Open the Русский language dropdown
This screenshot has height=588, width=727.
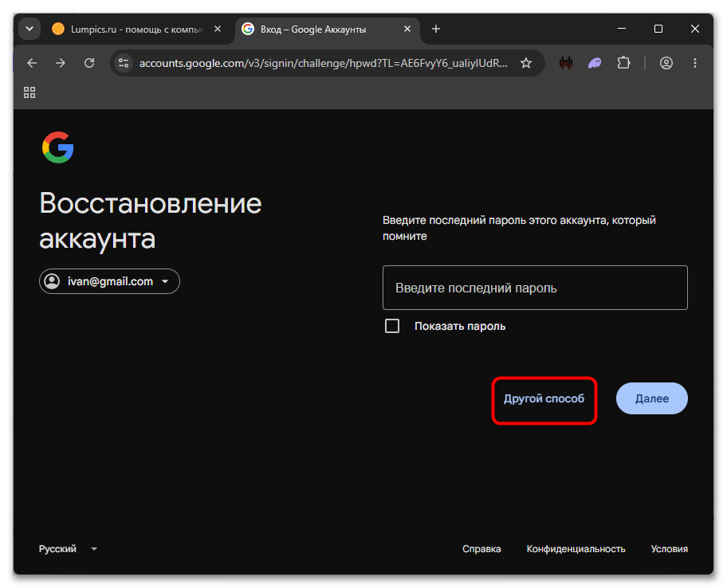[69, 549]
